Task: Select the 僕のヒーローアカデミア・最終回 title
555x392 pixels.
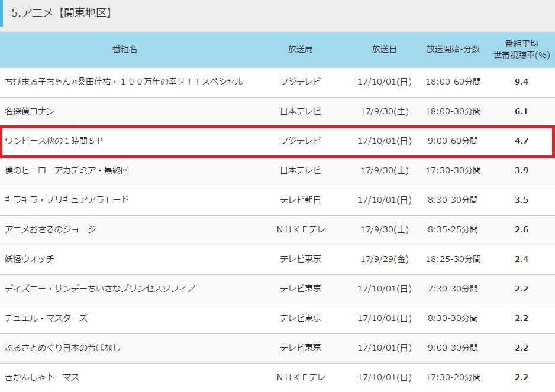Action: point(67,170)
